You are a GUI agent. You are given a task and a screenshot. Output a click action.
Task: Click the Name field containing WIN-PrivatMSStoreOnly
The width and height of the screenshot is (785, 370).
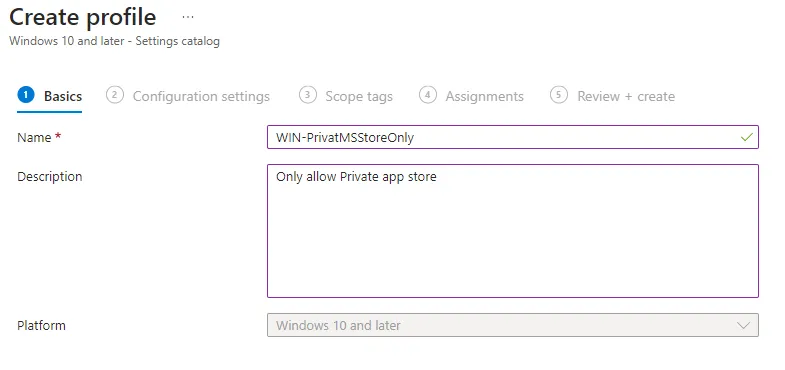point(513,137)
